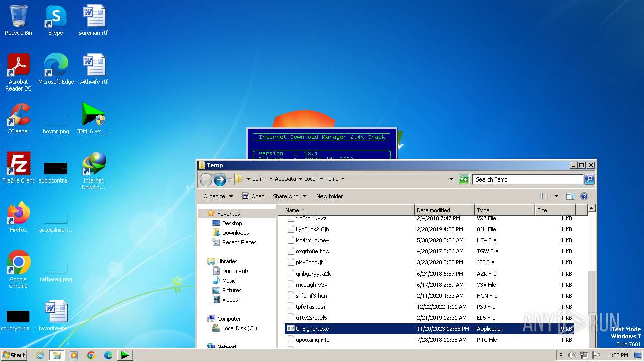Launch Microsoft Edge desktop shortcut
The image size is (644, 362).
(x=56, y=69)
